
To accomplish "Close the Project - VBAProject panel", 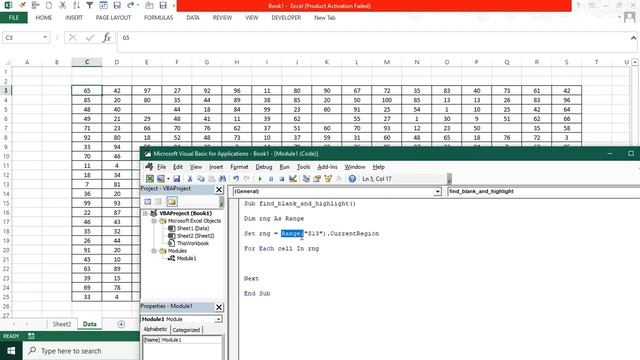I will (219, 189).
